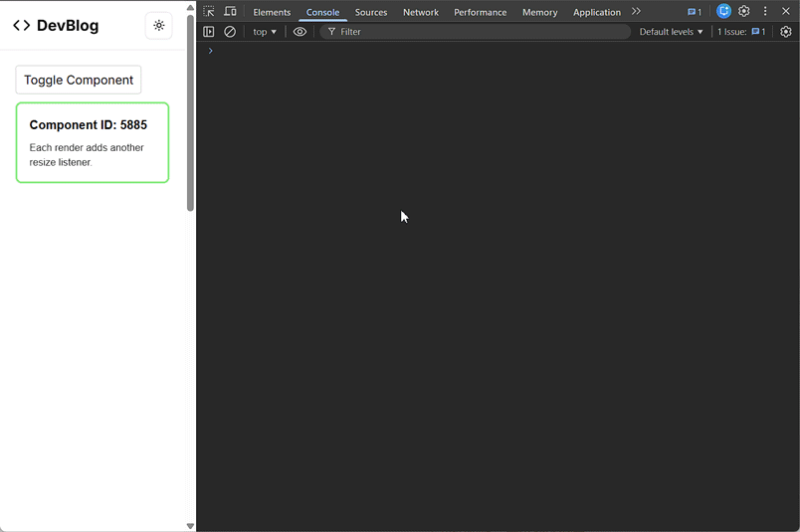Clear the console with the ban icon
The image size is (800, 532).
click(230, 32)
